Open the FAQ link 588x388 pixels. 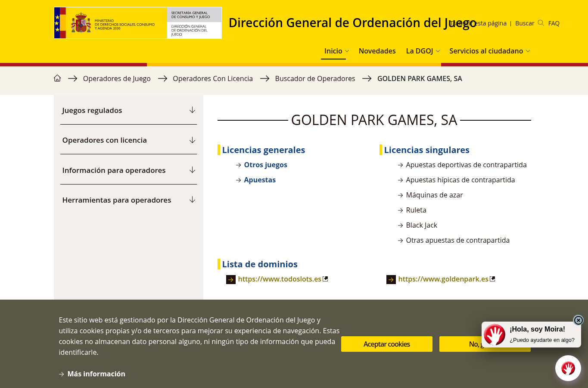pos(554,23)
